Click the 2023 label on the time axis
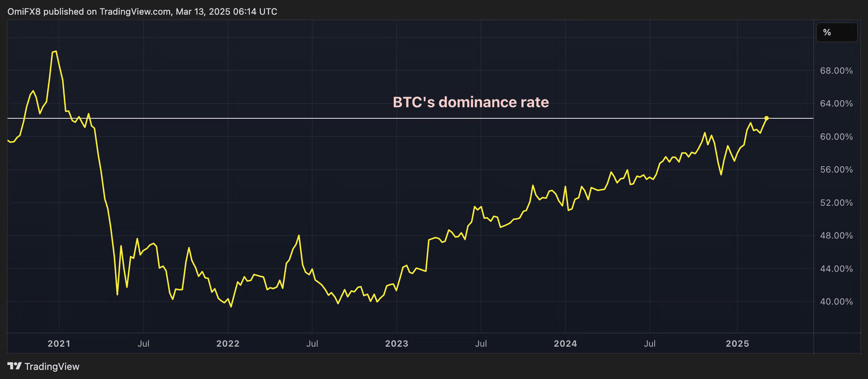 pos(397,343)
